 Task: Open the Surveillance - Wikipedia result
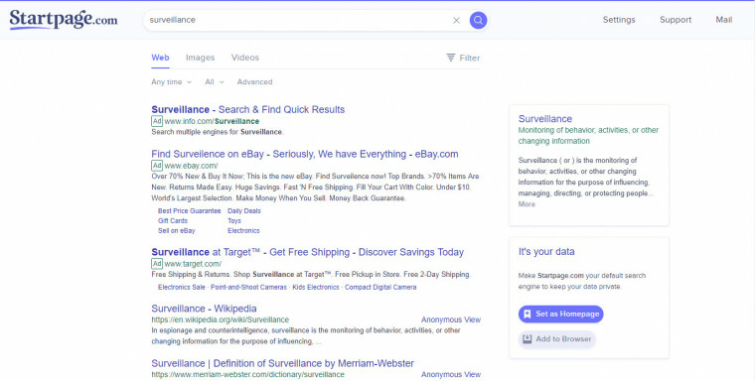point(204,308)
